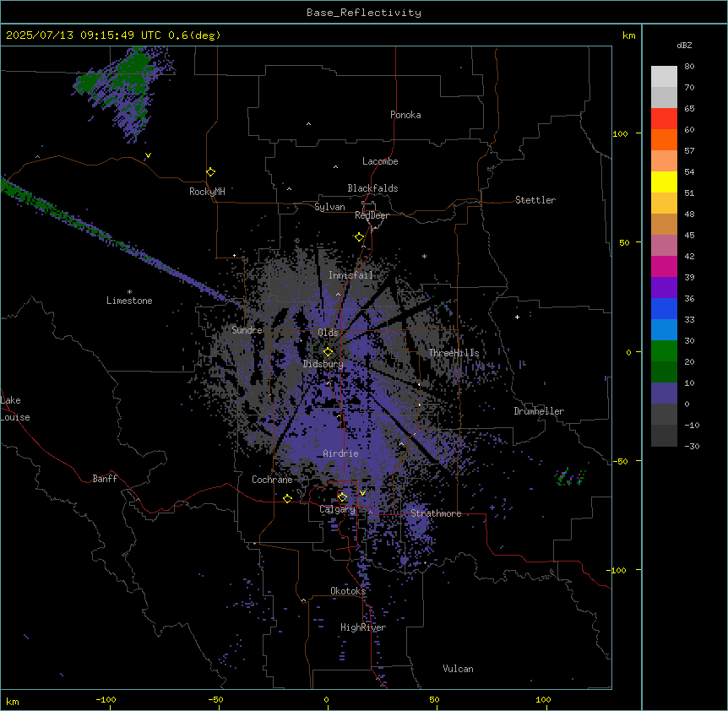This screenshot has width=728, height=711.
Task: Click the Banff label
Action: (105, 479)
